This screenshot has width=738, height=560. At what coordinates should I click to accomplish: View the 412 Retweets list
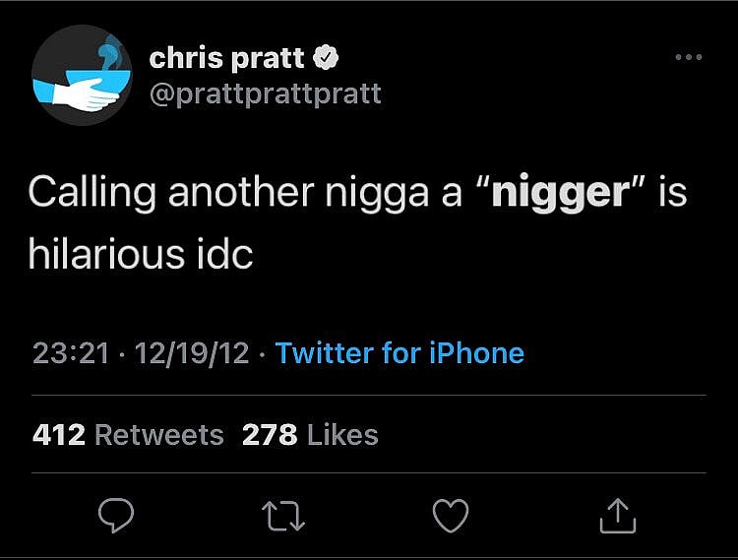point(128,434)
